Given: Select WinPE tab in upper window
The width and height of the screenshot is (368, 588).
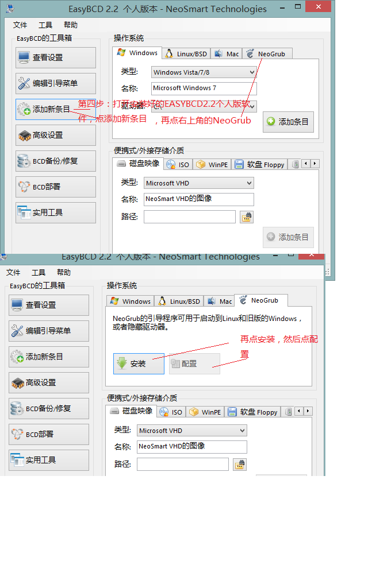Looking at the screenshot, I should pyautogui.click(x=212, y=165).
